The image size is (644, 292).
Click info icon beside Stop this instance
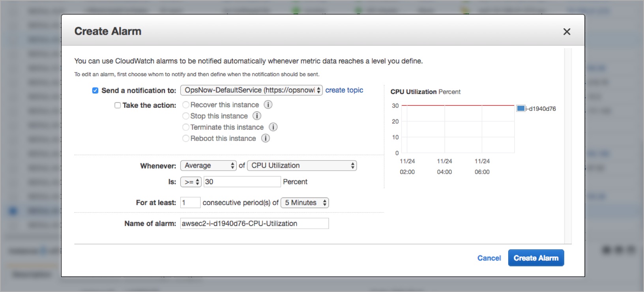(257, 116)
